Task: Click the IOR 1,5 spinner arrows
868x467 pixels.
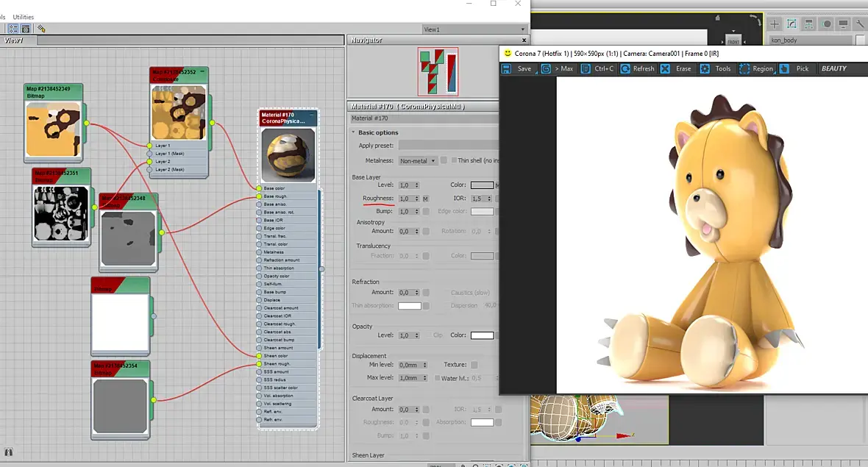Action: click(x=489, y=198)
